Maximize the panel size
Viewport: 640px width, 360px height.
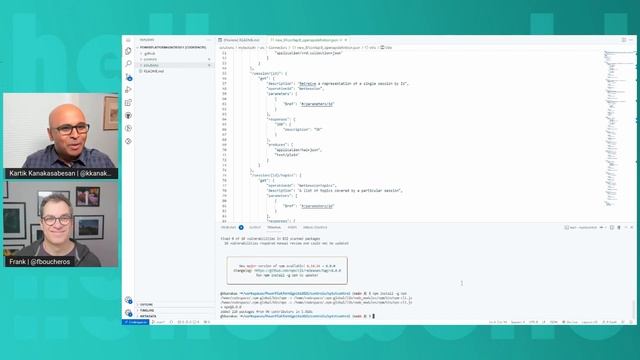tap(626, 227)
